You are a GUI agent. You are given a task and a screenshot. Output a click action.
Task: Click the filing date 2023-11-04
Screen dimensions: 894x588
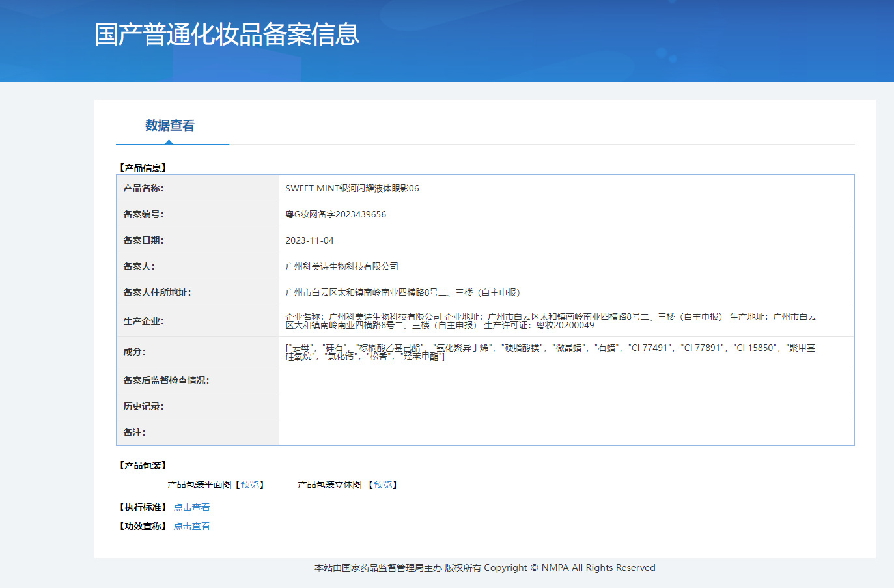pyautogui.click(x=309, y=240)
